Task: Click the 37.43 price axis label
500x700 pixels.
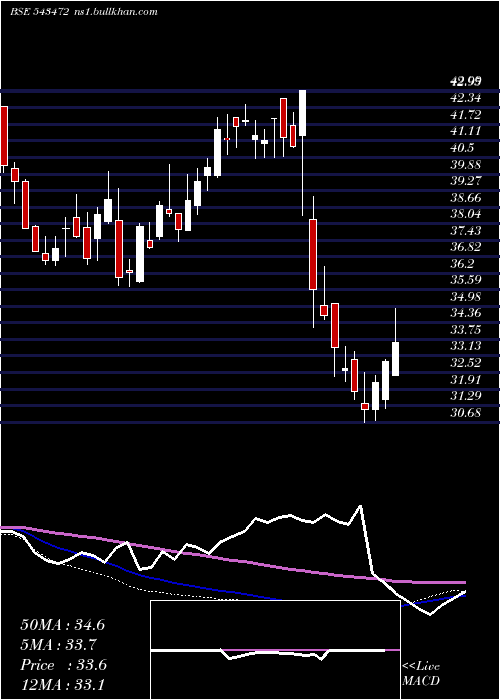Action: click(x=465, y=231)
